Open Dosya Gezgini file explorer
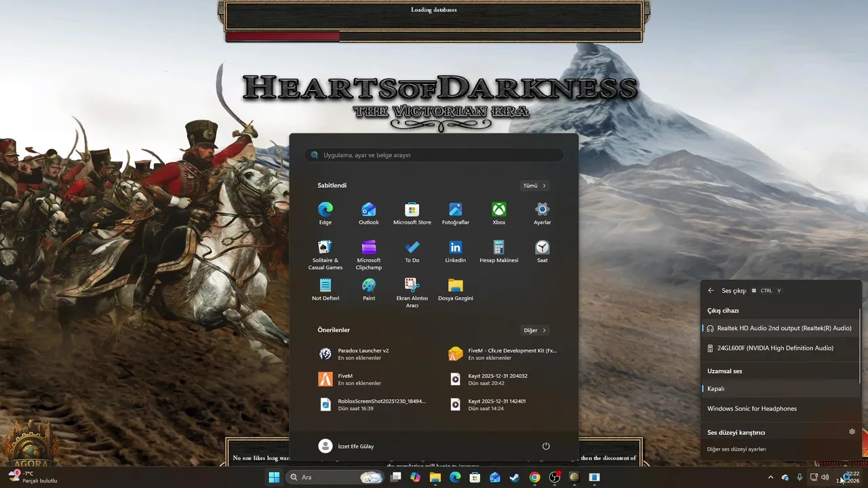Image resolution: width=868 pixels, height=488 pixels. coord(456,289)
